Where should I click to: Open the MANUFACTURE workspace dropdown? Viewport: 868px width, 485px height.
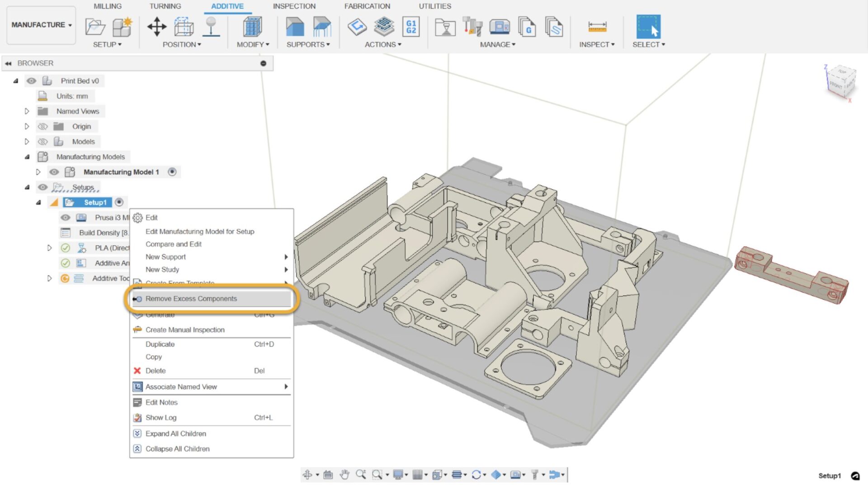click(41, 25)
